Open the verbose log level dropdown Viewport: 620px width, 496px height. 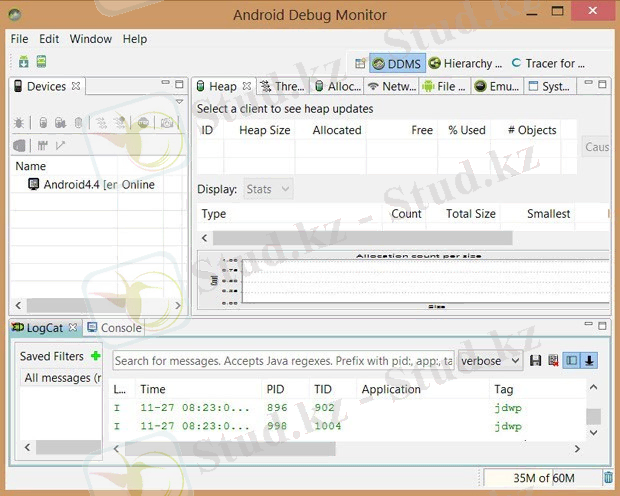coord(490,361)
